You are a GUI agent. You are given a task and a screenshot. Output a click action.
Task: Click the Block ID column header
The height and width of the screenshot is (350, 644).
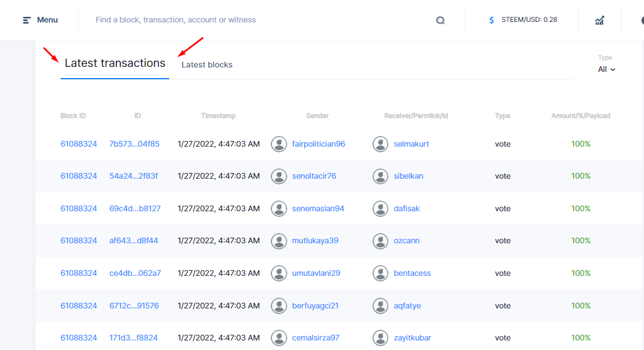(73, 116)
